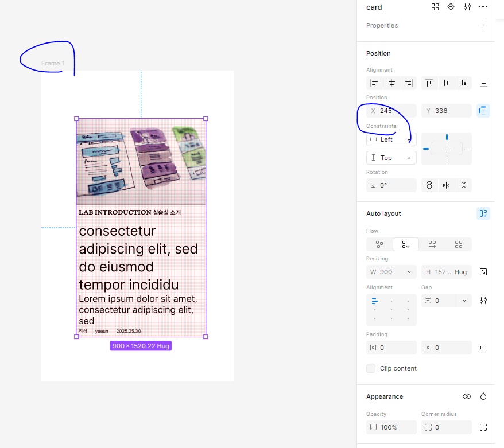Align right in Position alignment

(x=409, y=83)
